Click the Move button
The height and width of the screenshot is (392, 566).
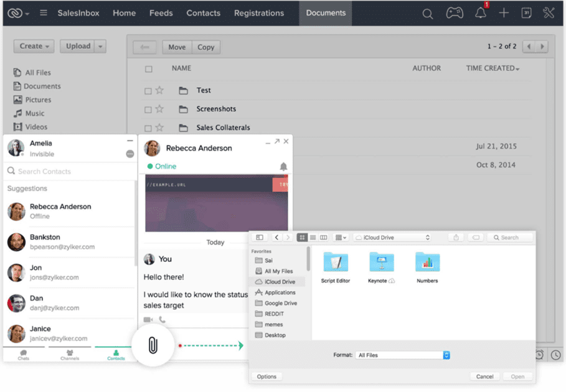pyautogui.click(x=177, y=47)
